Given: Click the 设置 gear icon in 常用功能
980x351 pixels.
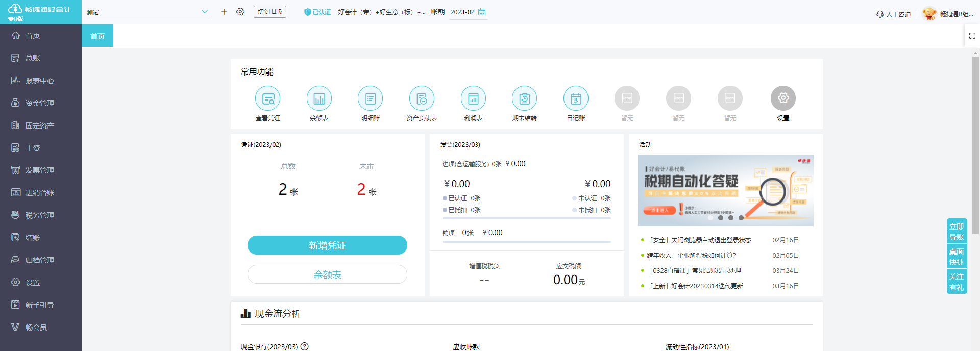Looking at the screenshot, I should pyautogui.click(x=783, y=98).
